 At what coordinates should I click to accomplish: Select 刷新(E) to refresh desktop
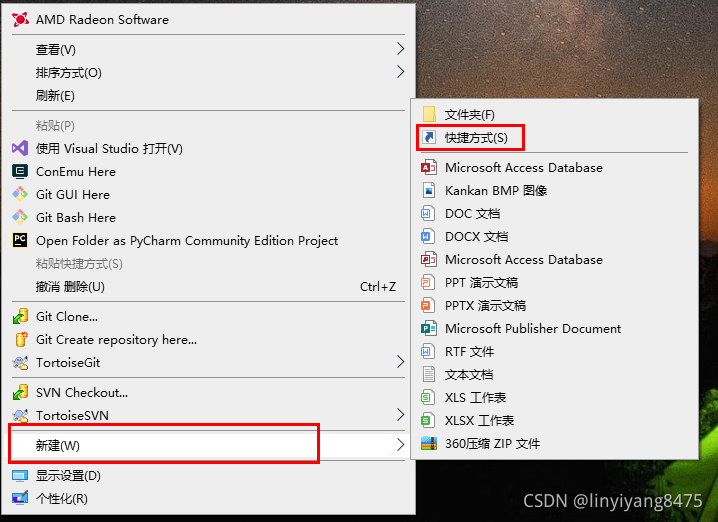(x=208, y=96)
